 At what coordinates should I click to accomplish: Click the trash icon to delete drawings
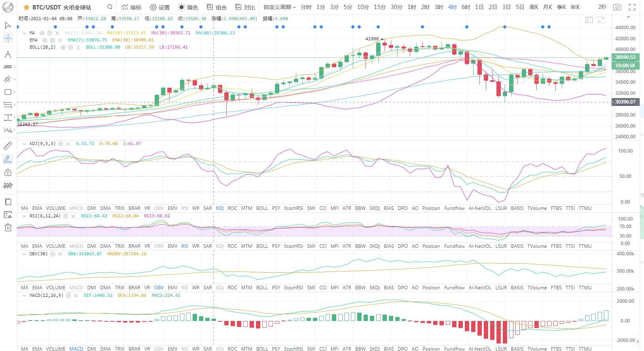click(x=8, y=227)
